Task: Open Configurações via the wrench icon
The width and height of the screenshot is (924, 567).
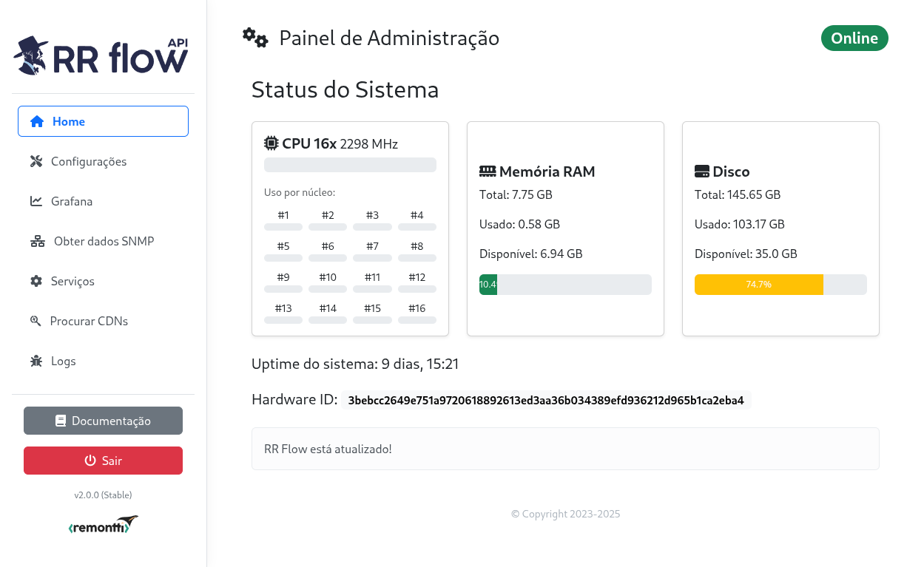Action: pos(36,161)
